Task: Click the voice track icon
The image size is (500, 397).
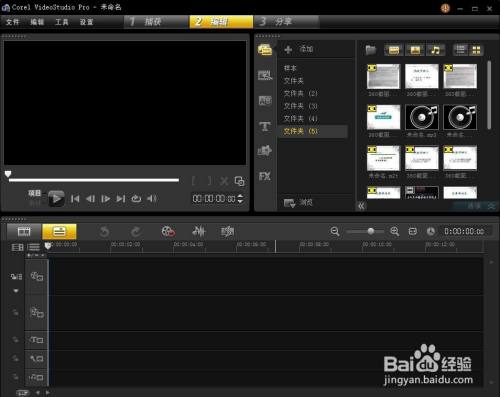Action: point(37,359)
